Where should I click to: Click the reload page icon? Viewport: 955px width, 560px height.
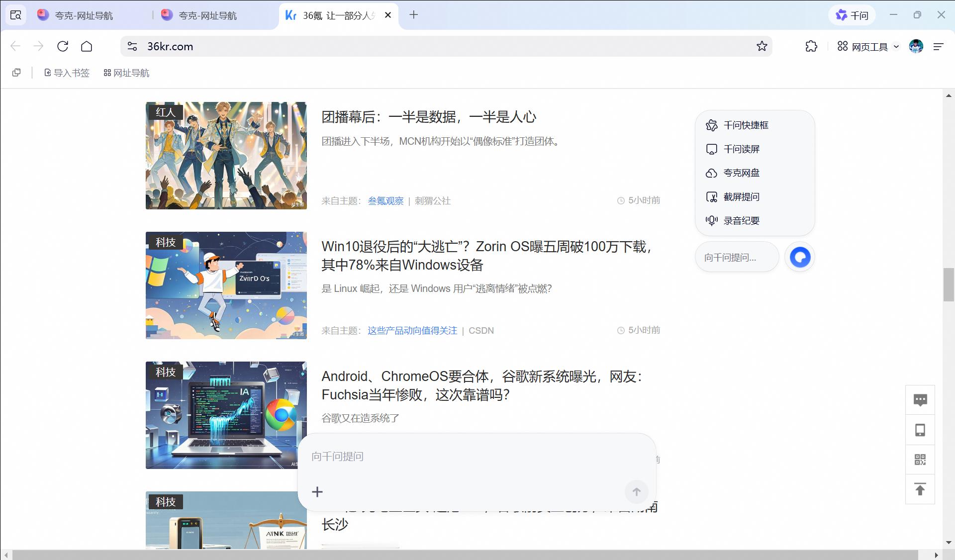coord(63,46)
